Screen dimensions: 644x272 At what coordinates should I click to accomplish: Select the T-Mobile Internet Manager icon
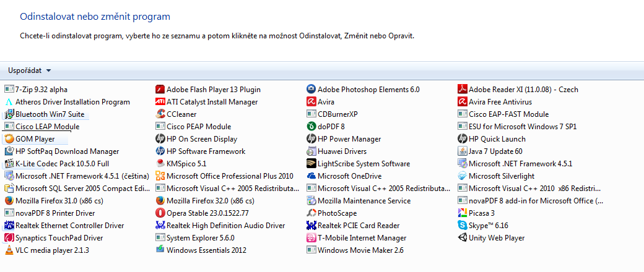coord(311,238)
